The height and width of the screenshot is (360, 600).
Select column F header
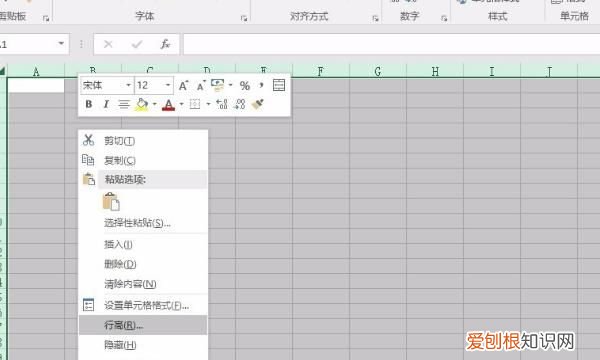coord(321,71)
